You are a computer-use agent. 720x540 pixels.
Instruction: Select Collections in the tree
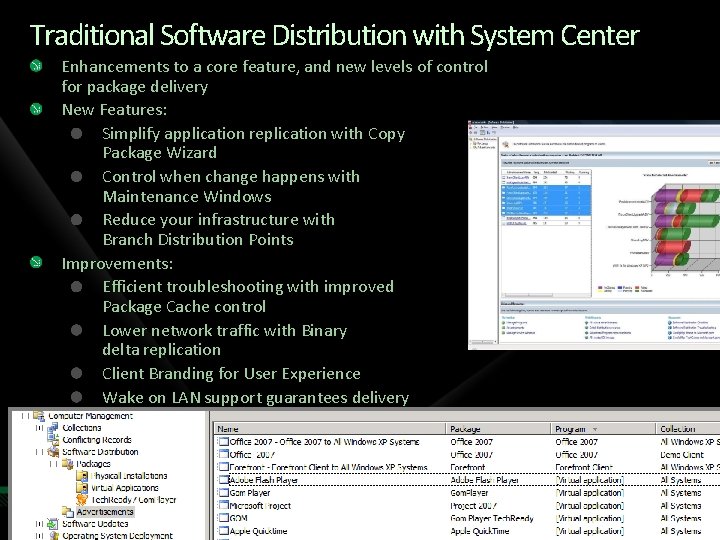click(x=82, y=428)
